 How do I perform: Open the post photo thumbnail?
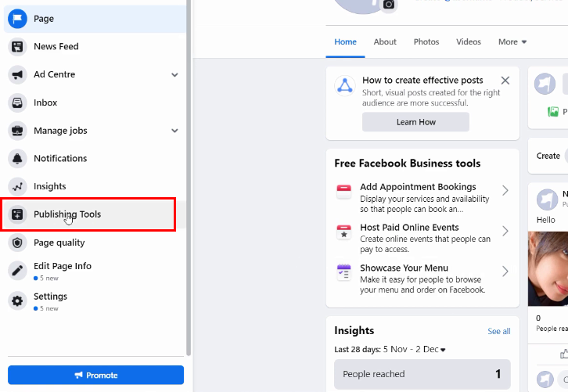(x=548, y=269)
